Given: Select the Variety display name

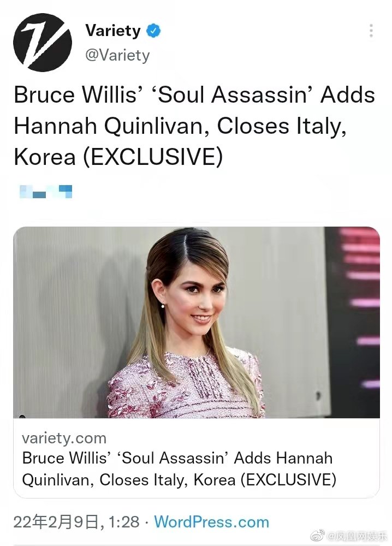Looking at the screenshot, I should tap(113, 31).
